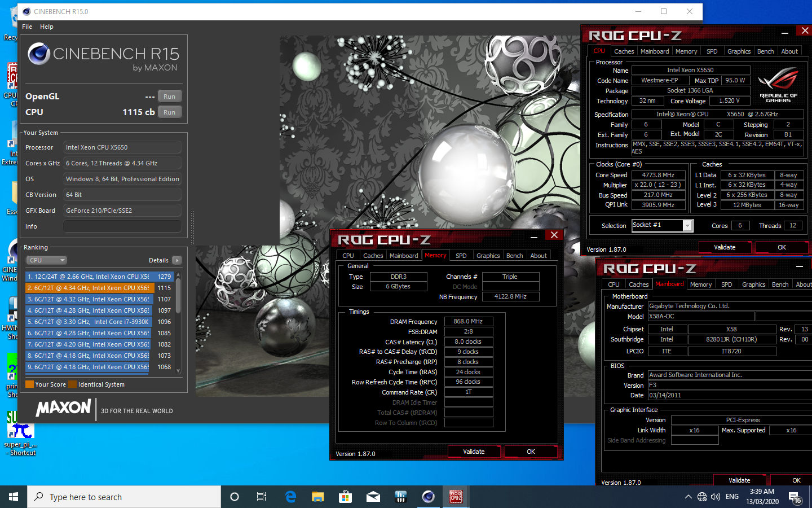Switch to ROG CPU-Z taskbar icon

click(456, 497)
